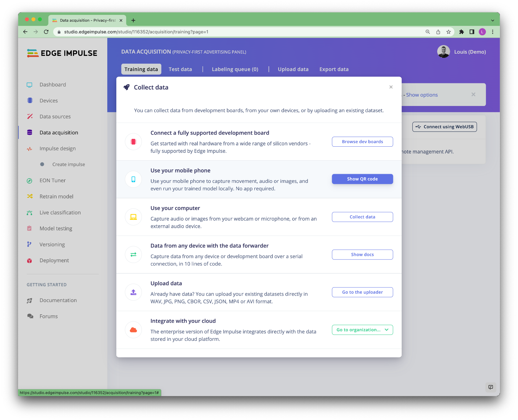Image resolution: width=518 pixels, height=420 pixels.
Task: Click the Documentation rocket icon in sidebar
Action: click(30, 300)
